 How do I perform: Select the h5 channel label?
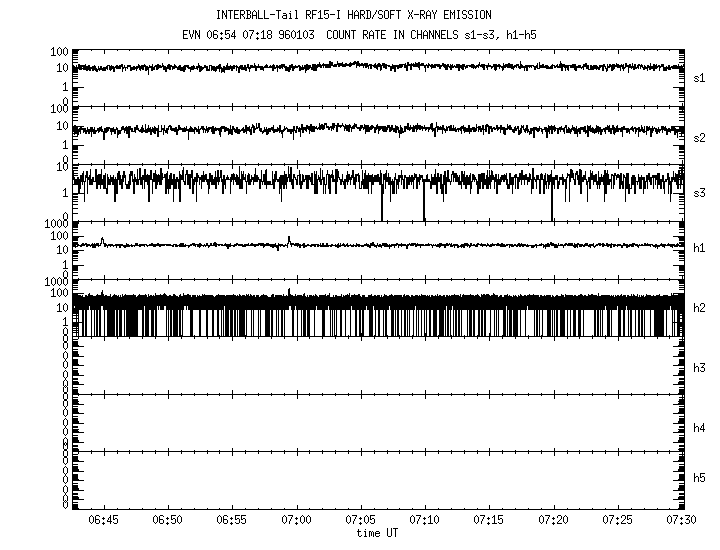699,478
